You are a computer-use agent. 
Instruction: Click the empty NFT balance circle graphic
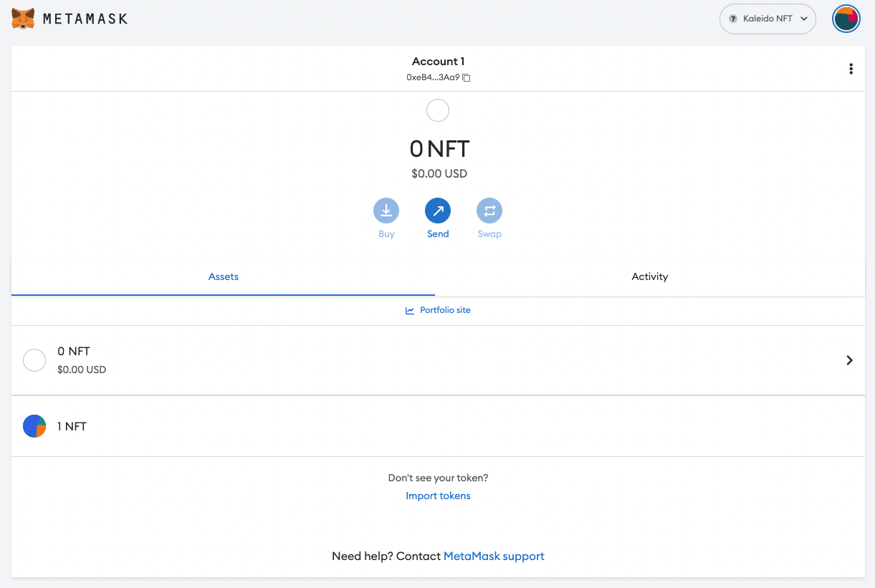438,110
